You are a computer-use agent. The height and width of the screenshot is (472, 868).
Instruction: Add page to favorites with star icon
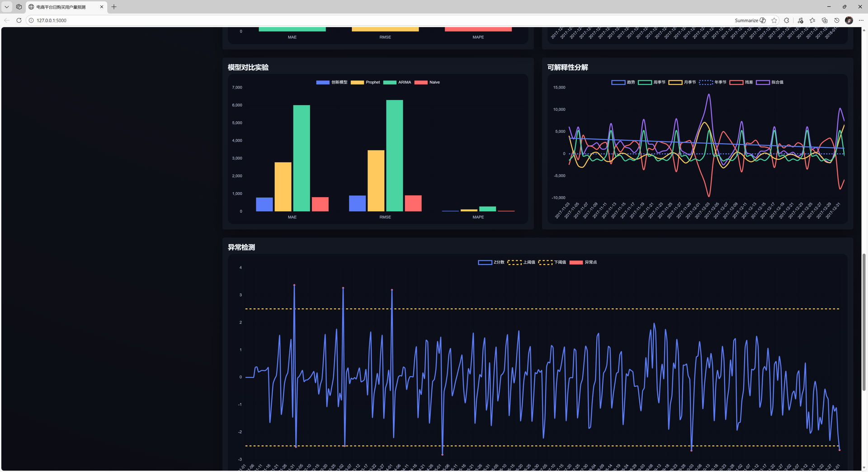coord(774,20)
